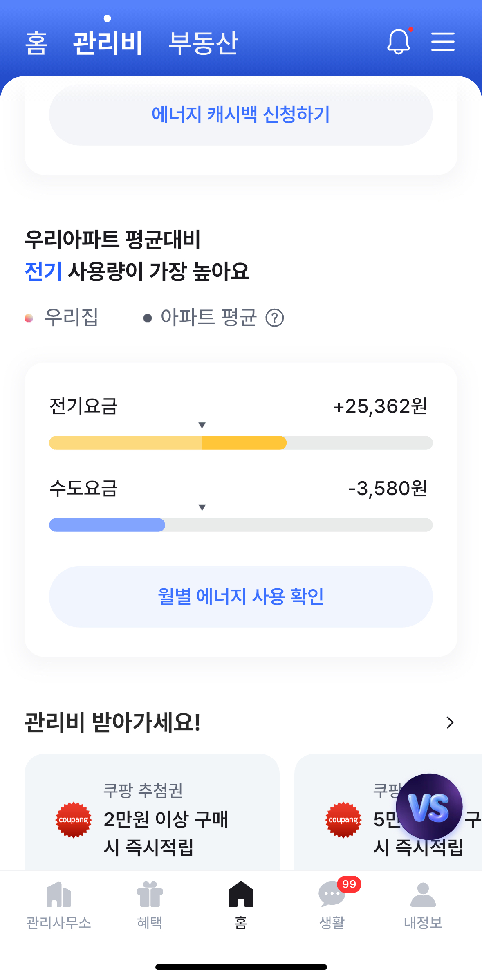The image size is (482, 980).
Task: Open the notification bell
Action: [398, 42]
